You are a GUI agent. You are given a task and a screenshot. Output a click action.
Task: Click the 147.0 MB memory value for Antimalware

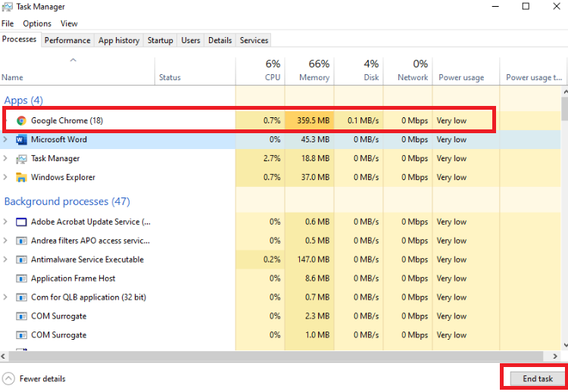314,260
